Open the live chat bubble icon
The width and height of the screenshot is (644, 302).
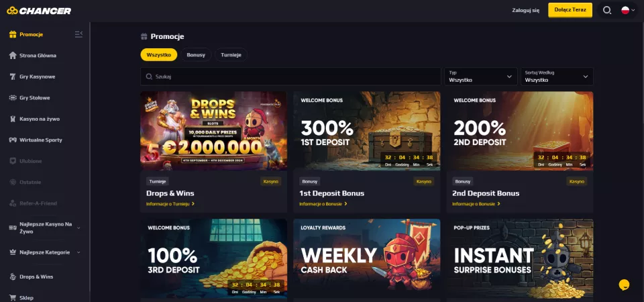624,285
